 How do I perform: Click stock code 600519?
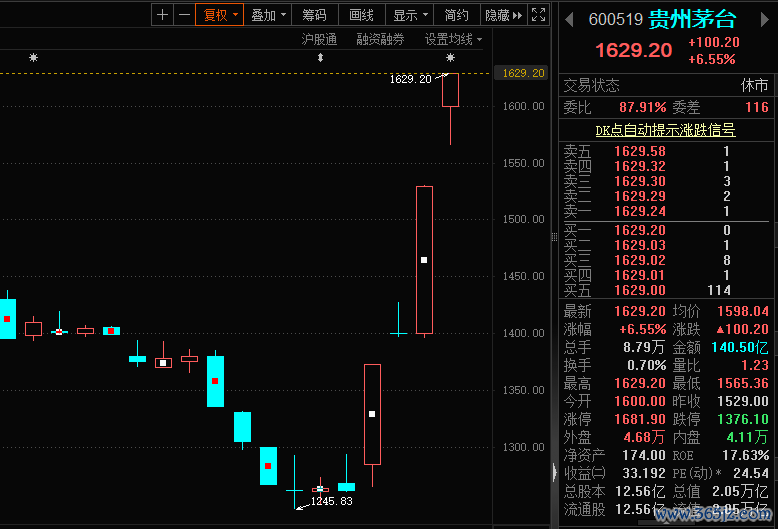click(x=615, y=19)
